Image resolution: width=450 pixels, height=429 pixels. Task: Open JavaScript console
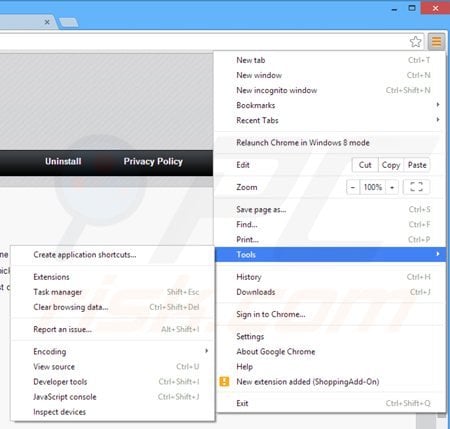(x=113, y=397)
